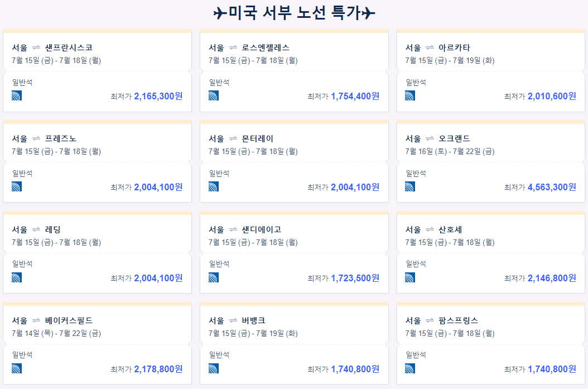The width and height of the screenshot is (588, 389).
Task: Click the 아르카타 destination name
Action: point(454,47)
